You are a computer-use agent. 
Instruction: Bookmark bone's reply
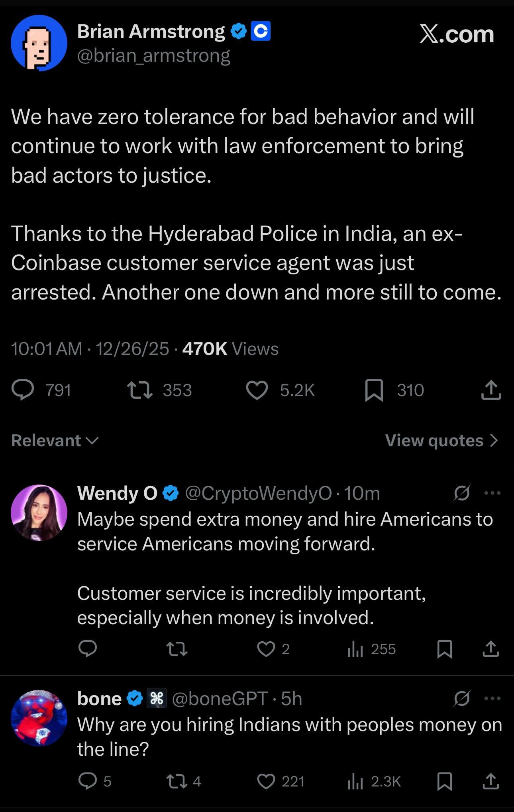(x=444, y=781)
